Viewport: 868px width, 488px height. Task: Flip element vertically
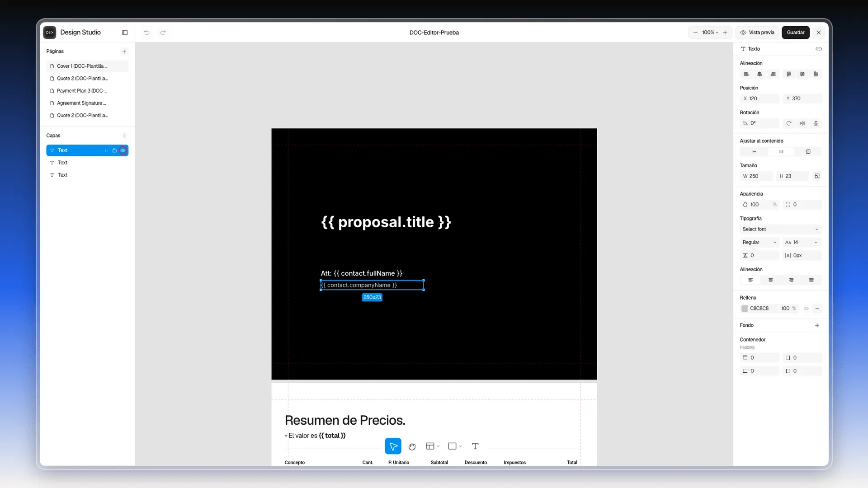tap(816, 123)
